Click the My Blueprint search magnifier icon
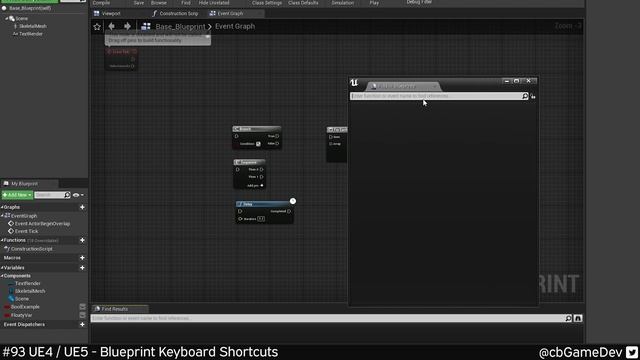 click(67, 195)
